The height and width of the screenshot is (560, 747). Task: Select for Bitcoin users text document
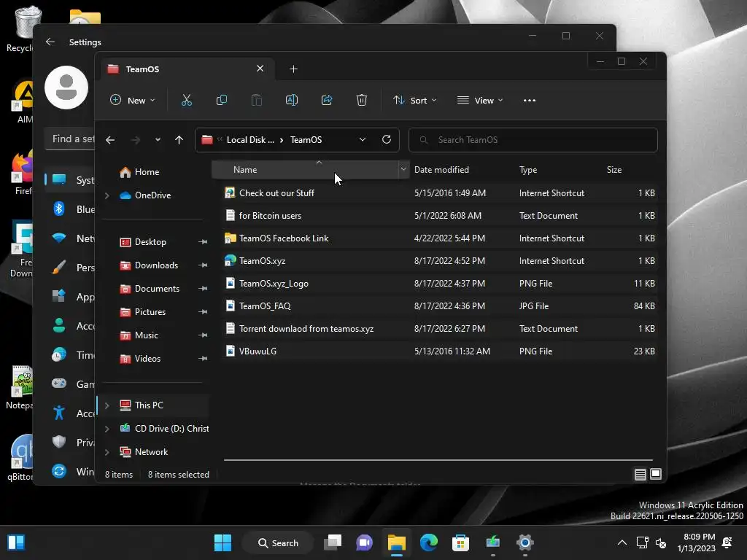(x=438, y=216)
